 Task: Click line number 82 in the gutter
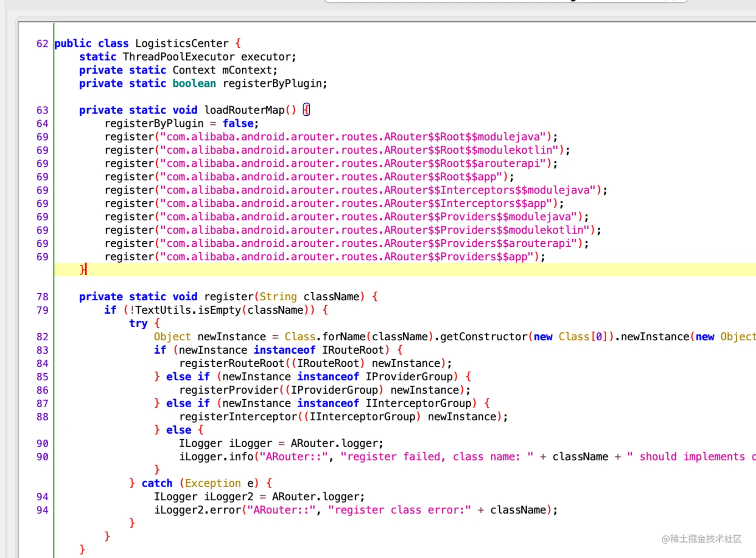tap(42, 337)
